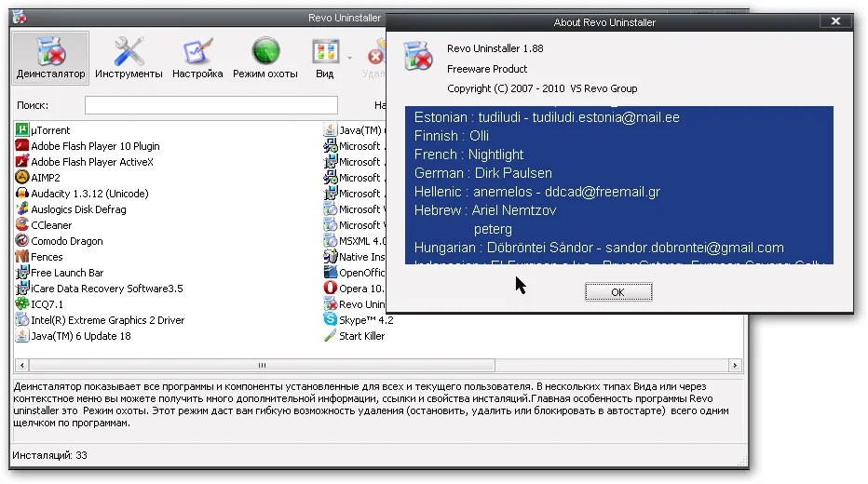
Task: Click the Hellenic : anemelos credit line
Action: point(537,192)
